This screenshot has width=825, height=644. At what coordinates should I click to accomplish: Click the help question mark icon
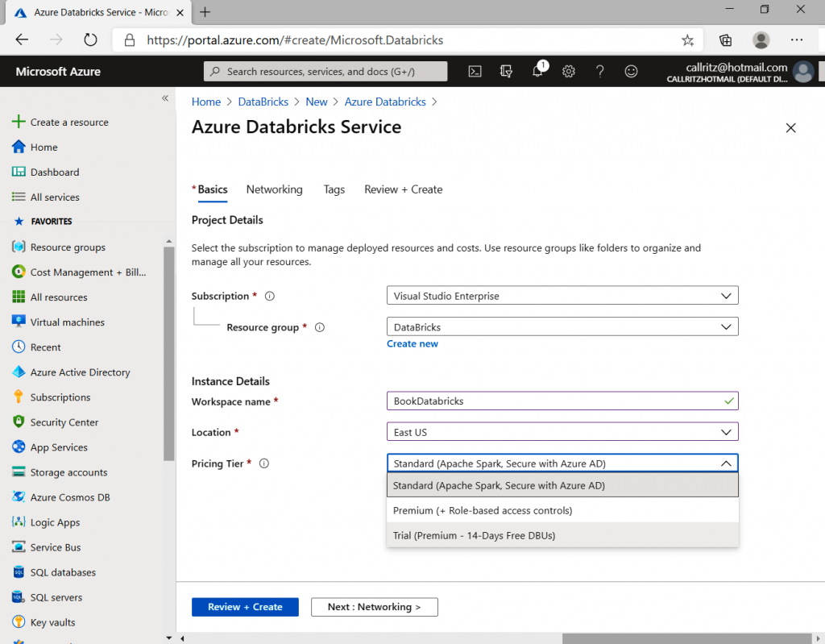pyautogui.click(x=599, y=71)
